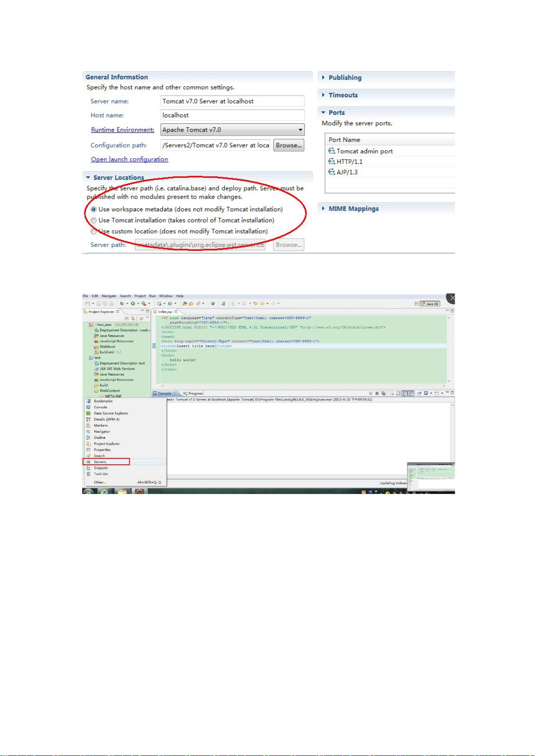Click the Windows Start button
The height and width of the screenshot is (756, 535).
[88, 492]
